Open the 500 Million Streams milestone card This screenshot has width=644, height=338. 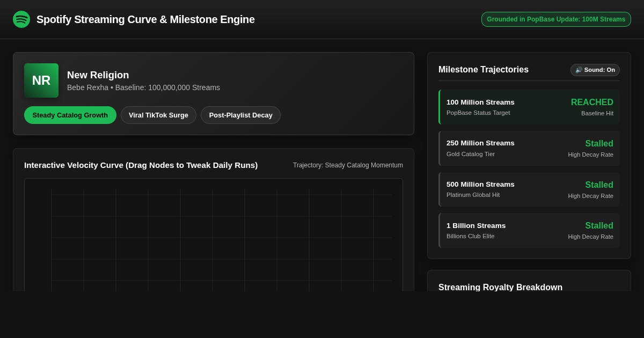tap(529, 189)
